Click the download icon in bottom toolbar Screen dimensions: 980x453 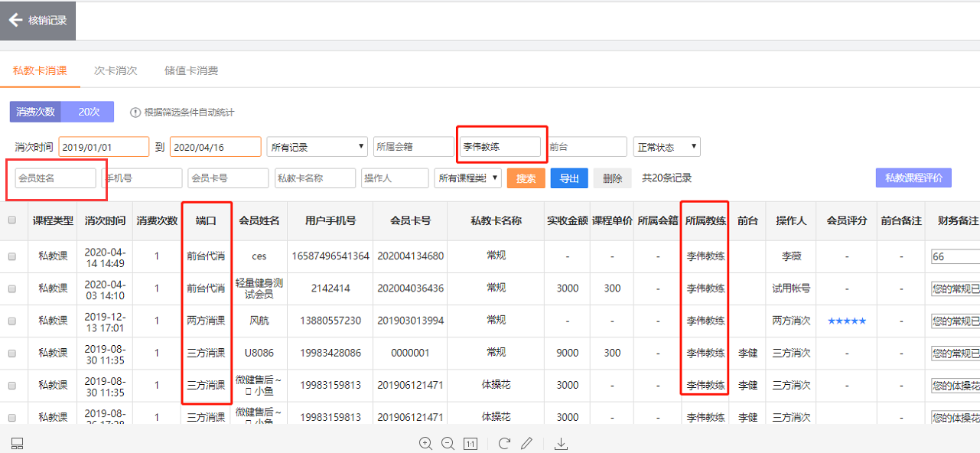pos(561,443)
